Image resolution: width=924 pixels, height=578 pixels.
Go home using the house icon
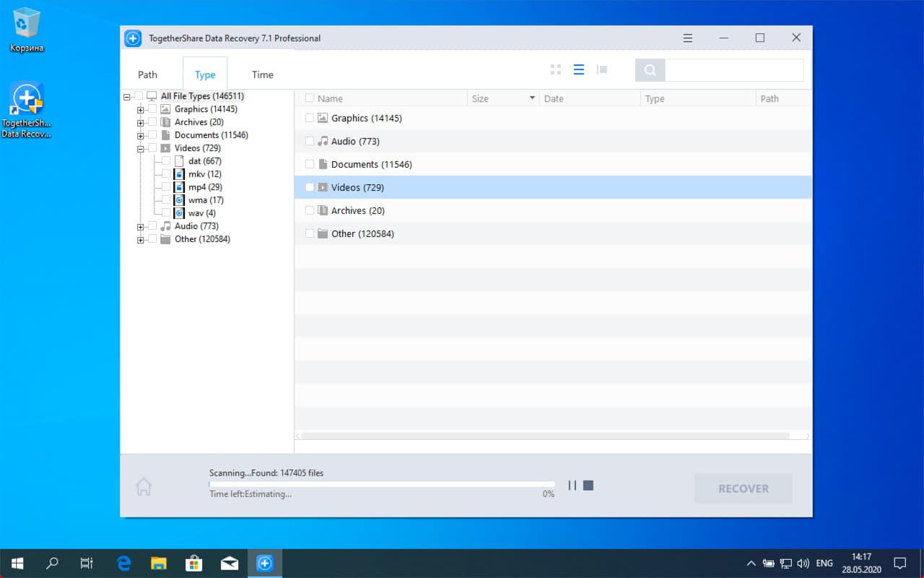(144, 486)
